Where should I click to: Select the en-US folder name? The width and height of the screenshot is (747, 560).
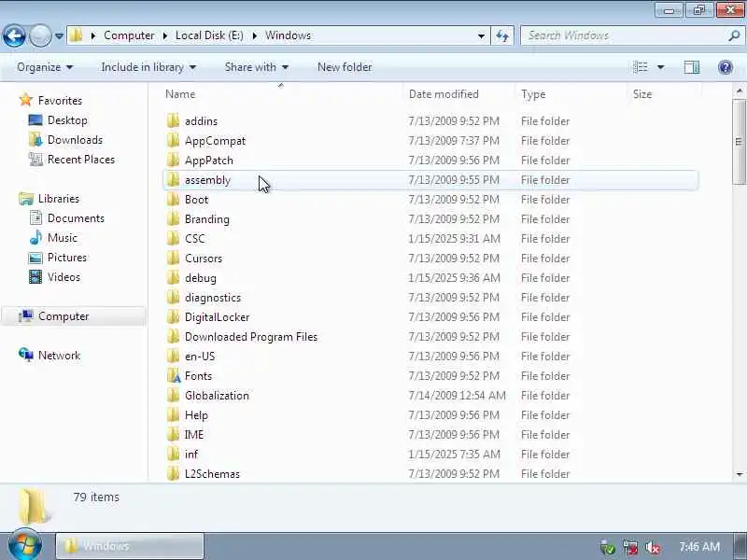[x=200, y=357]
